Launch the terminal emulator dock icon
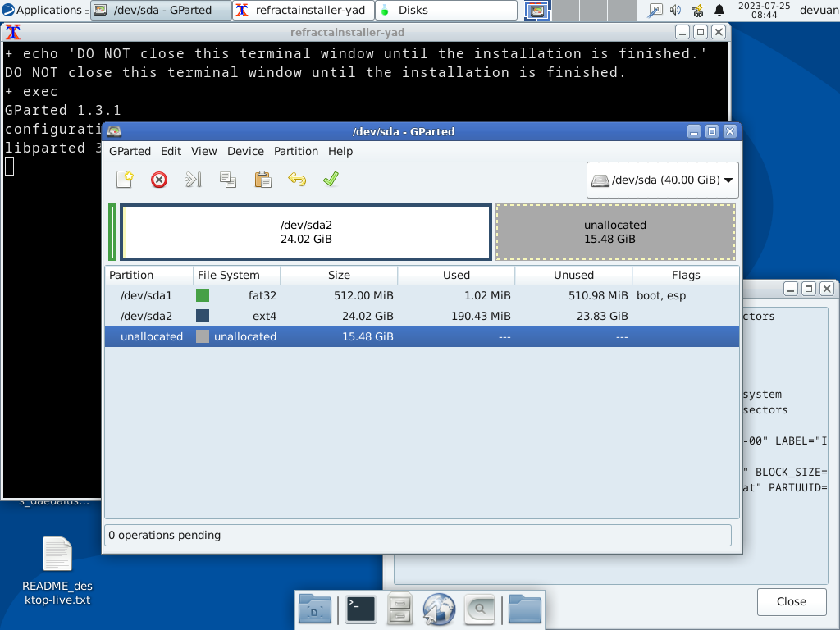The width and height of the screenshot is (840, 630). point(361,609)
